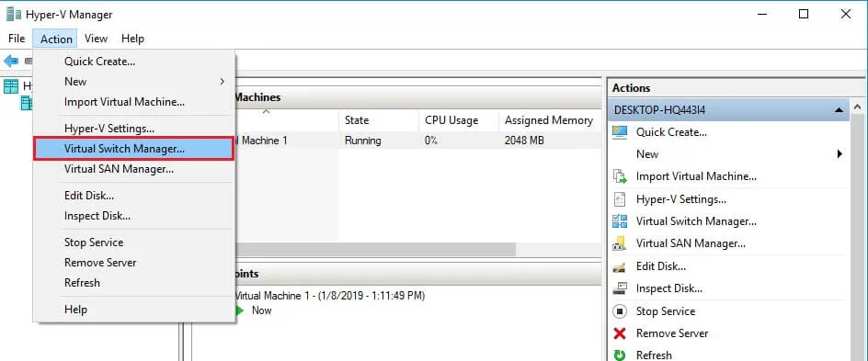Click the Hyper-V Manager title bar icon
The height and width of the screenshot is (361, 868).
pos(14,15)
